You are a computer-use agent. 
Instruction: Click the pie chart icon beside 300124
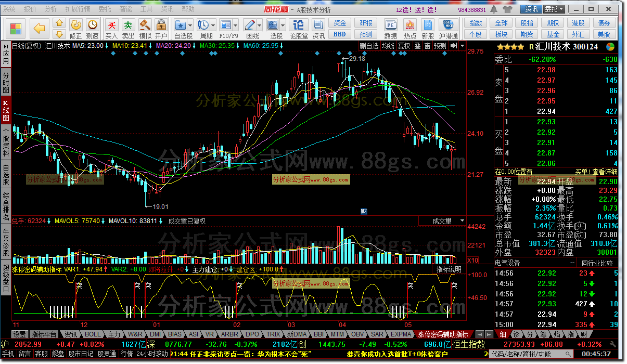(610, 46)
